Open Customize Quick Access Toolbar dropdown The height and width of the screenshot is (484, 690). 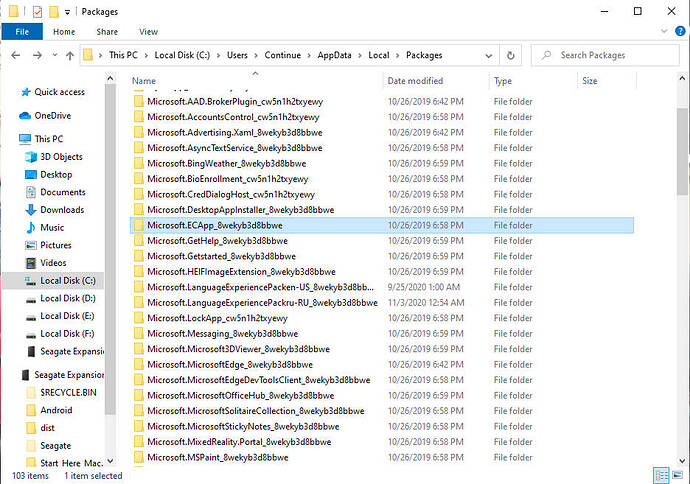pos(67,12)
